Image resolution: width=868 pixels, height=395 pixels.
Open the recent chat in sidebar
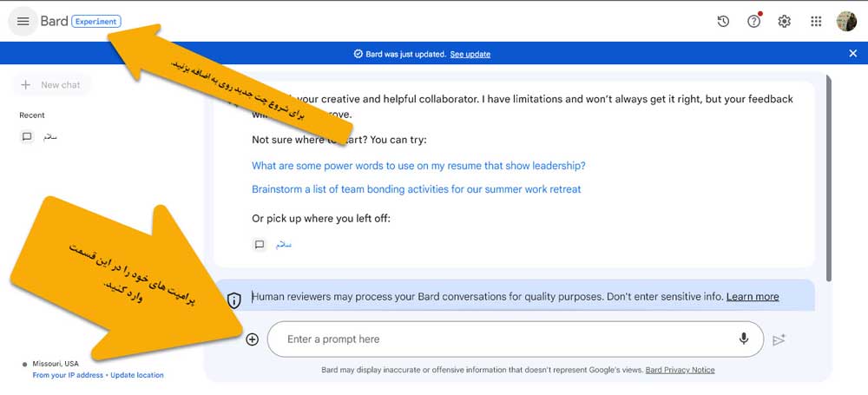click(50, 137)
